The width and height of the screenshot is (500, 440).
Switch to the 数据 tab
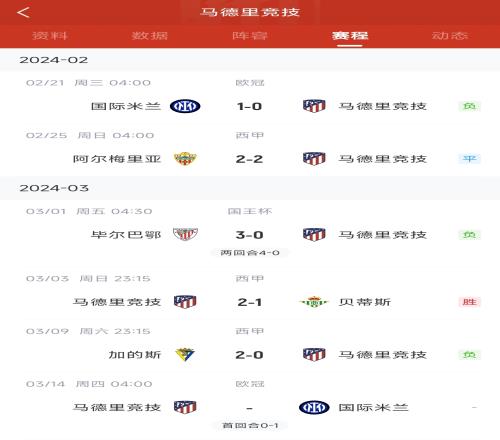tap(150, 36)
